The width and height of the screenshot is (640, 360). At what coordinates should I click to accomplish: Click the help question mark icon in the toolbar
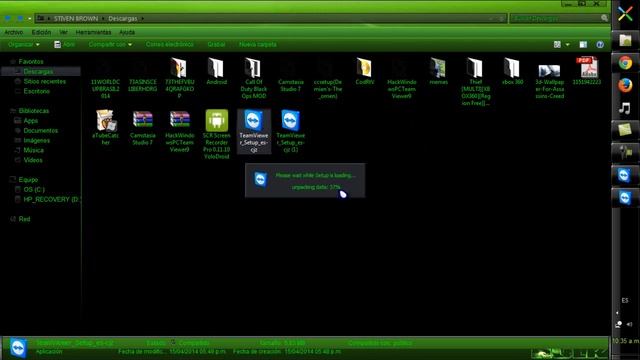click(600, 44)
